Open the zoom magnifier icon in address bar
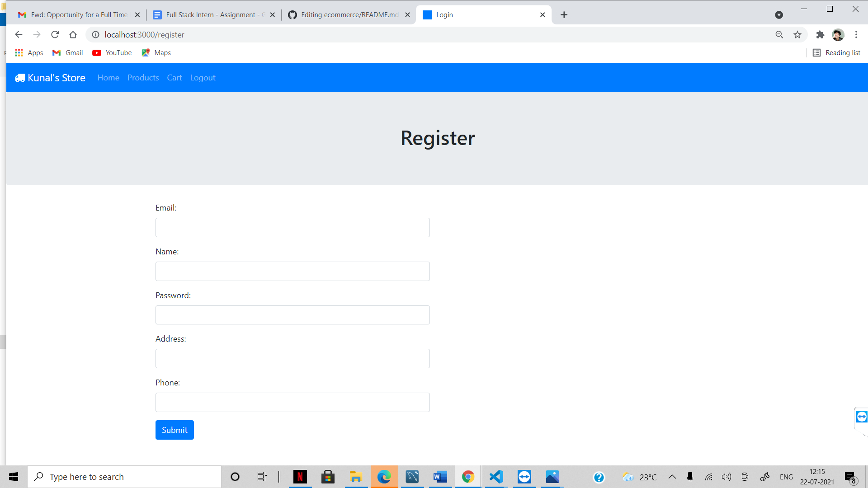 [779, 35]
